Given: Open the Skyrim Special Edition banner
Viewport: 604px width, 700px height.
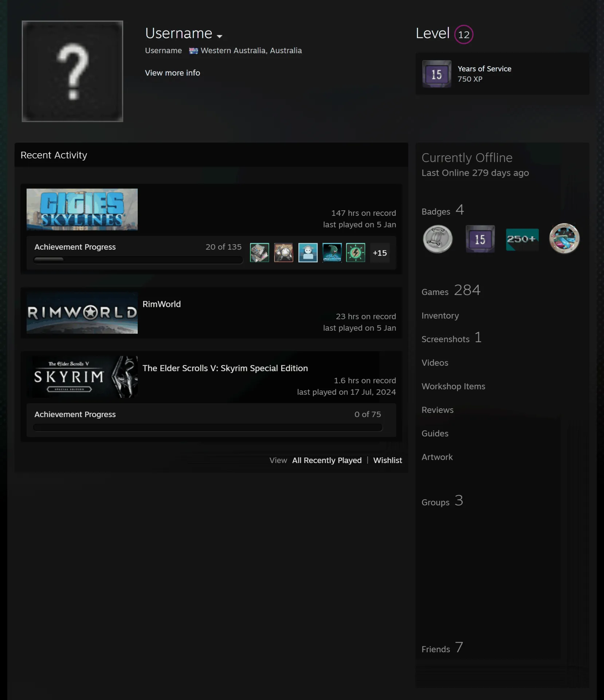Looking at the screenshot, I should (x=82, y=377).
